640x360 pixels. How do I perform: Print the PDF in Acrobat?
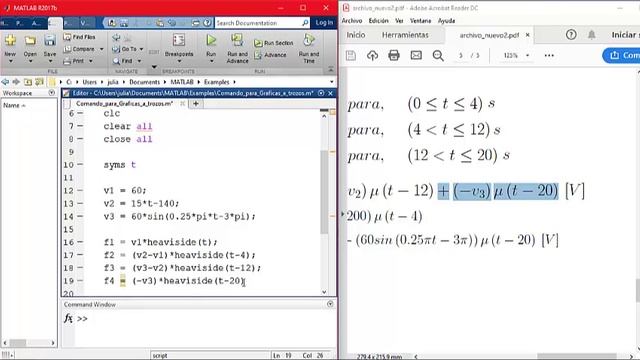(394, 56)
